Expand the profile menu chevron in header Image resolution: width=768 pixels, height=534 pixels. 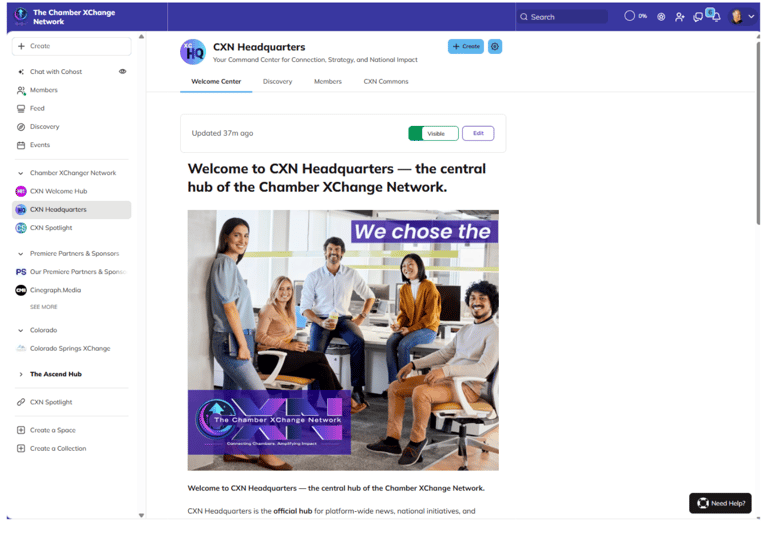tap(751, 17)
